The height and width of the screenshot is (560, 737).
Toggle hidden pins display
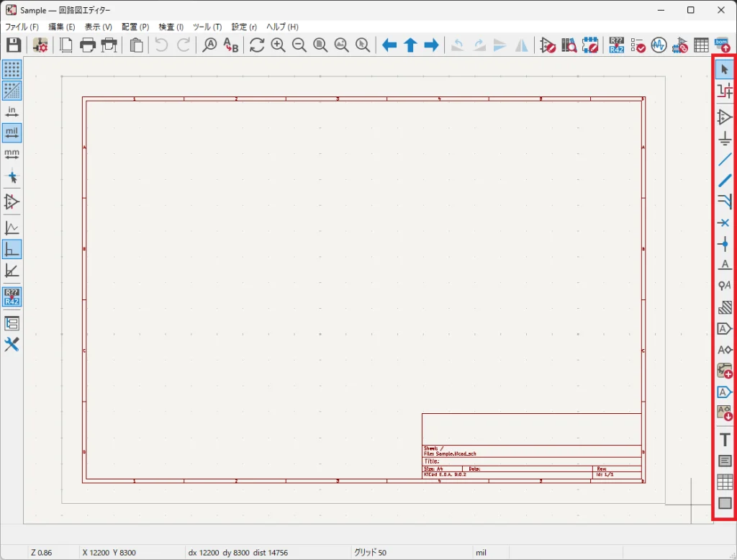[x=12, y=202]
